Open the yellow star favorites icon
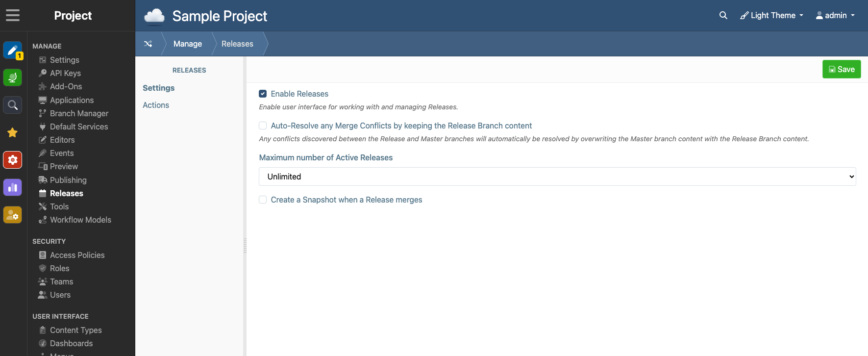Image resolution: width=868 pixels, height=356 pixels. [x=13, y=132]
